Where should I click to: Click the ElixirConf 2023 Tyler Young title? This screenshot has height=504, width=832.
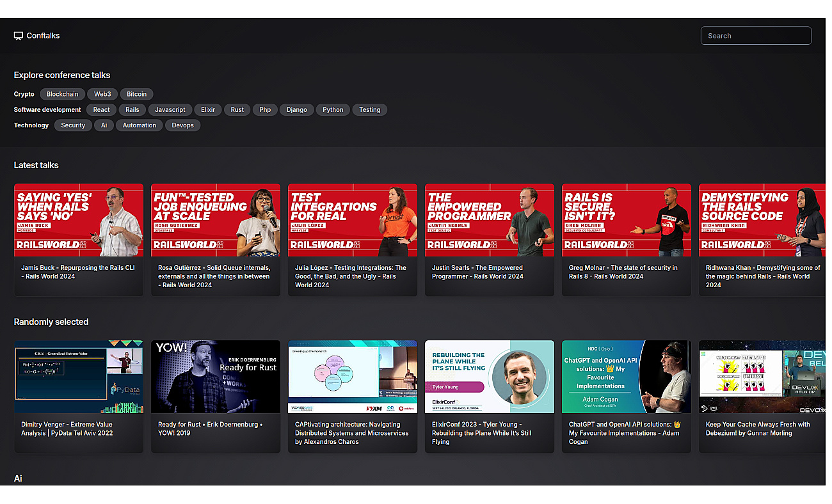click(482, 433)
